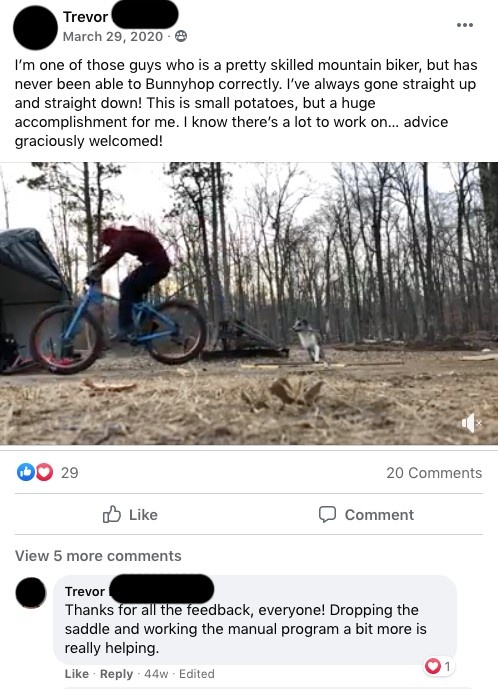
Task: Tap the speech bubble Comment icon
Action: [x=327, y=514]
